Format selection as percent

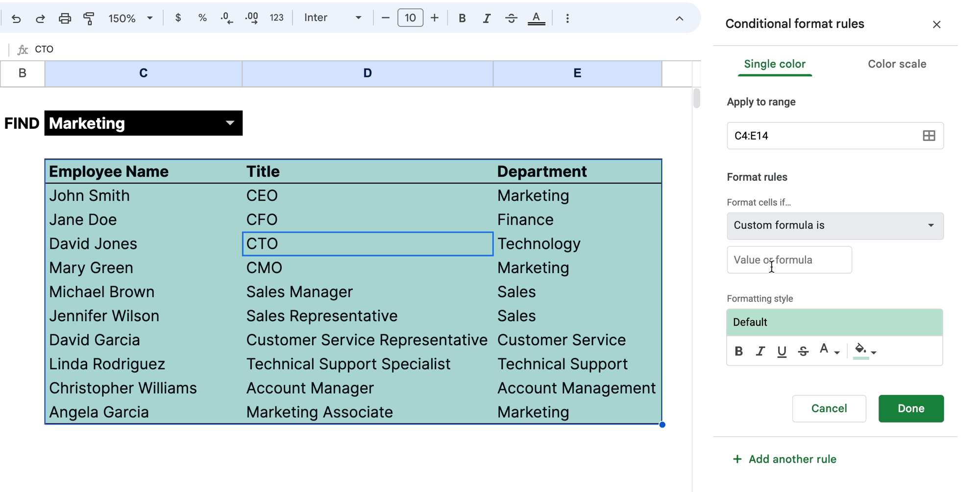click(202, 18)
